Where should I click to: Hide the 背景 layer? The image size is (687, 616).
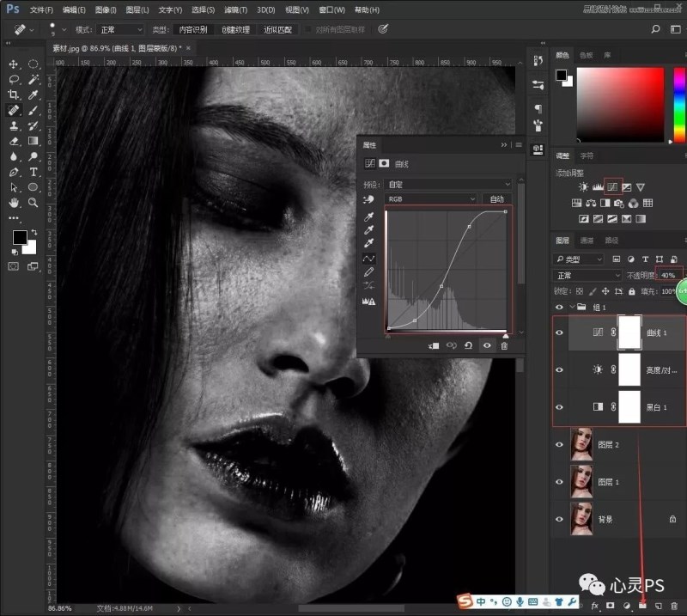tap(559, 519)
